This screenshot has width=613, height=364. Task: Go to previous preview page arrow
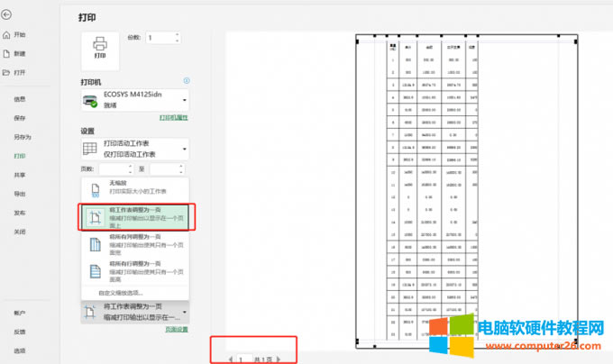point(231,359)
